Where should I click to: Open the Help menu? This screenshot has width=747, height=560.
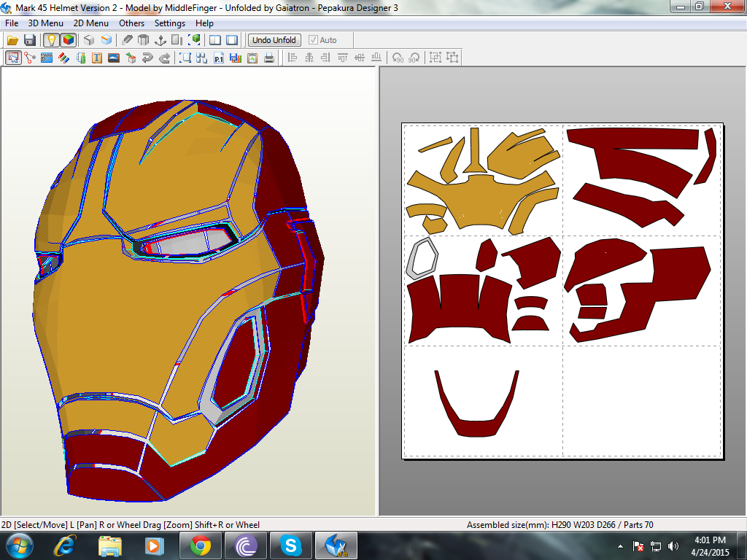[204, 23]
